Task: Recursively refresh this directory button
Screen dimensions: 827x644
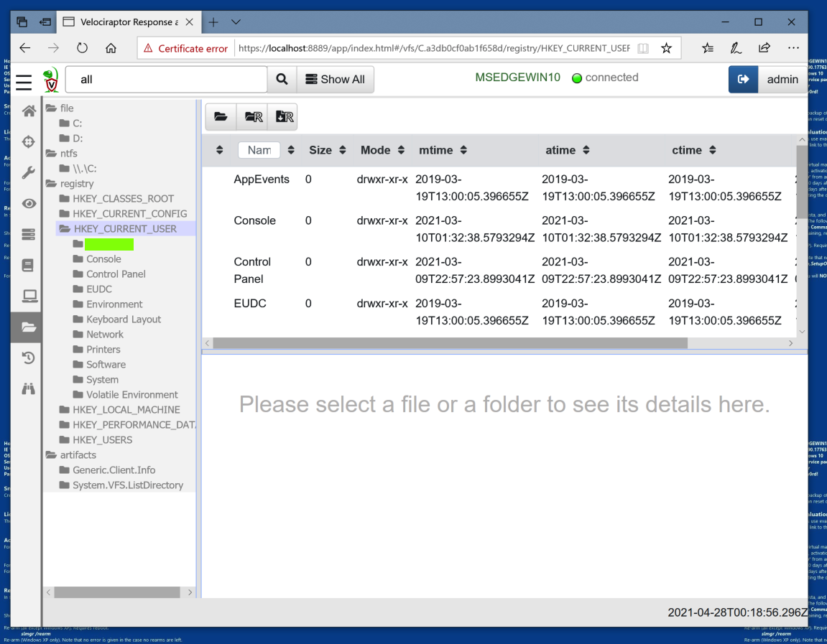Action: point(253,116)
